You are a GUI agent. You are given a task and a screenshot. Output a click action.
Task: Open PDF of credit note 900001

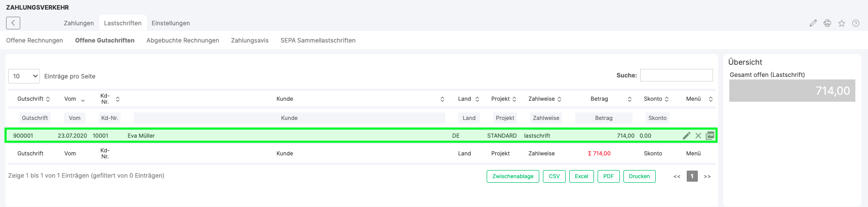coord(710,136)
